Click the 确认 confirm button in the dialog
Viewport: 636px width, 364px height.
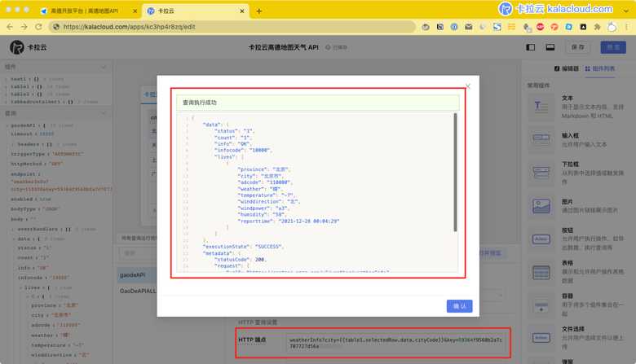(459, 306)
